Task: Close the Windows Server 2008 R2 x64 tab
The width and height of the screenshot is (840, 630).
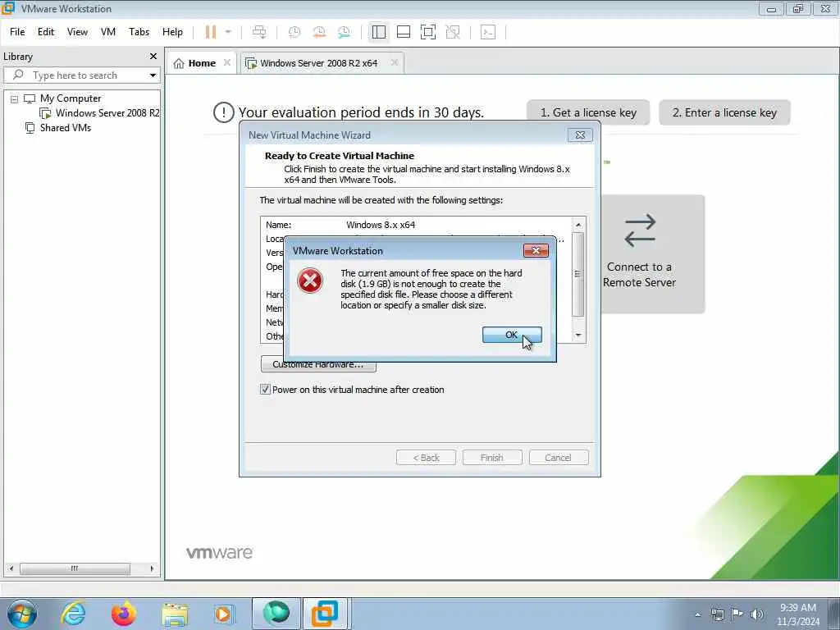Action: [395, 62]
